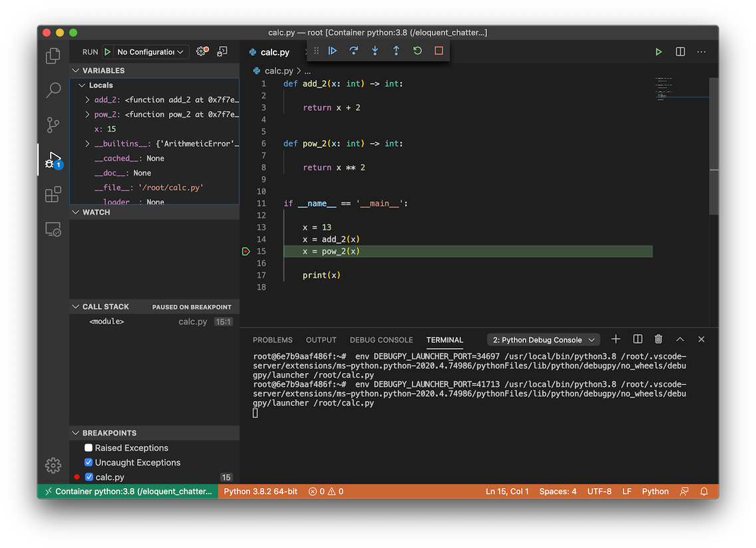The width and height of the screenshot is (756, 548).
Task: Select Step Over in the debug controls
Action: pos(353,51)
